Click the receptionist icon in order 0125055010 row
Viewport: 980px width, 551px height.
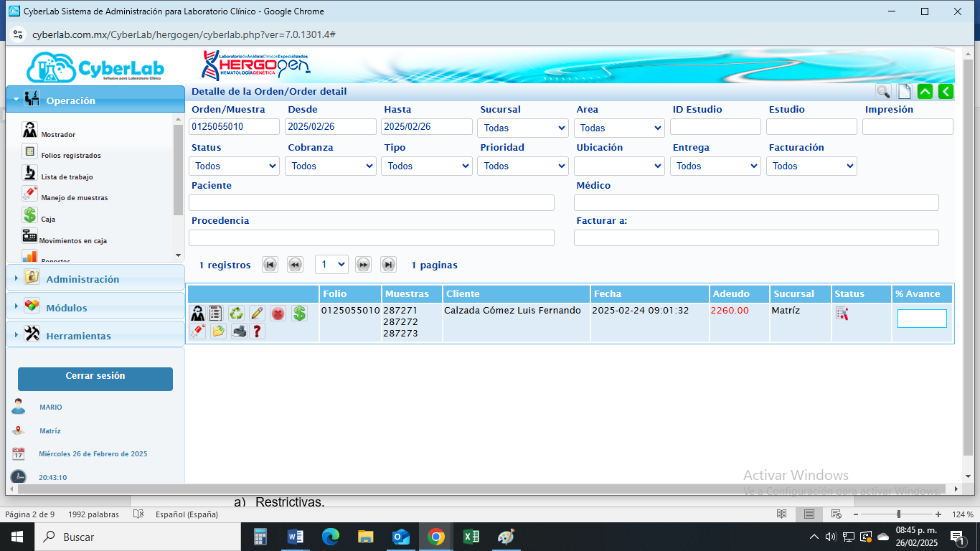pyautogui.click(x=197, y=314)
